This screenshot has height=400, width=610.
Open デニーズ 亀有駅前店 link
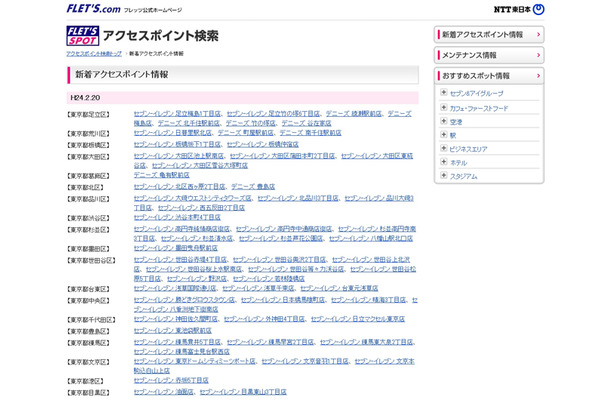pos(161,175)
